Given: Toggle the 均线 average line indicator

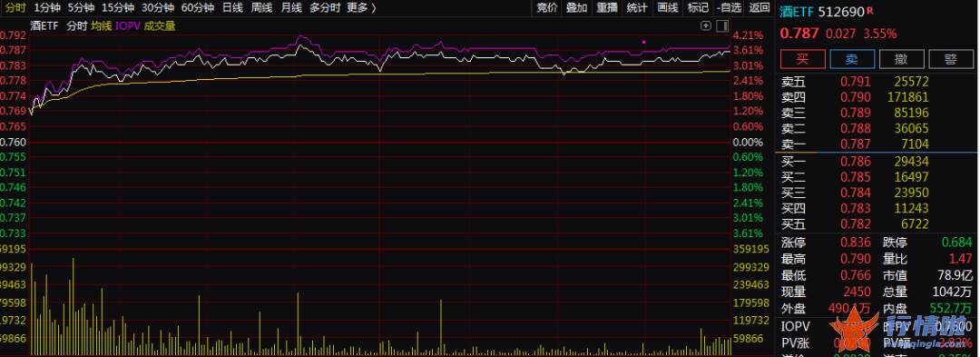Looking at the screenshot, I should 101,25.
